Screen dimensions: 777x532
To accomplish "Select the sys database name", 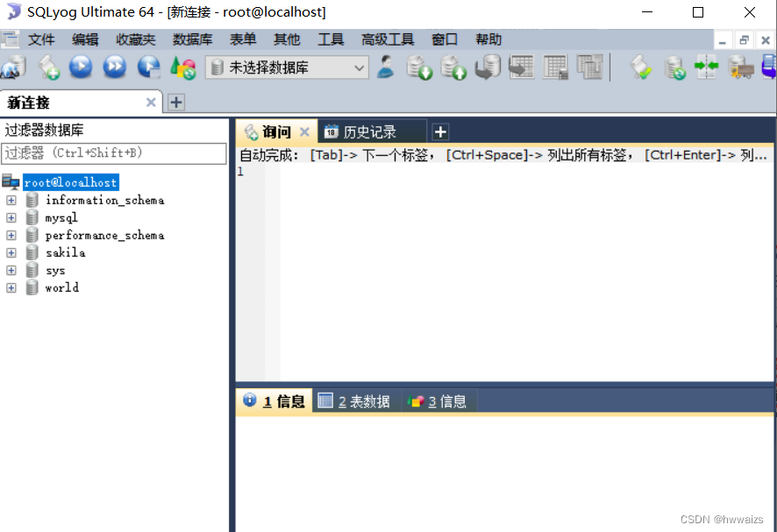I will pos(55,271).
